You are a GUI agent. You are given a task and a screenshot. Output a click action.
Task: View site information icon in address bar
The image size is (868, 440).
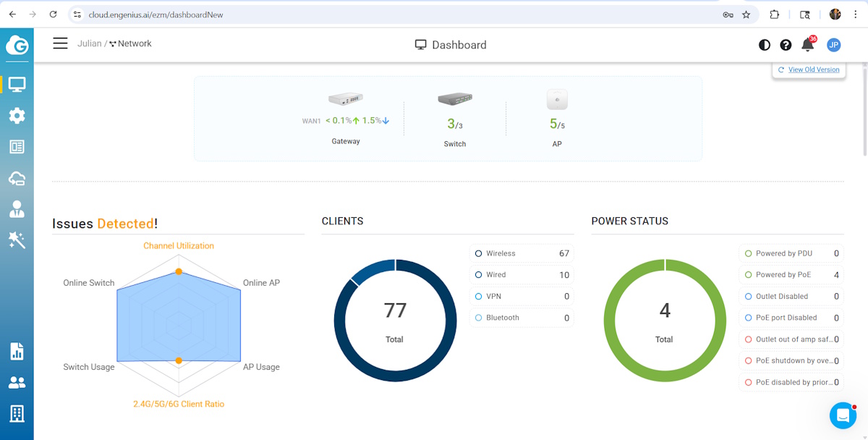tap(77, 14)
